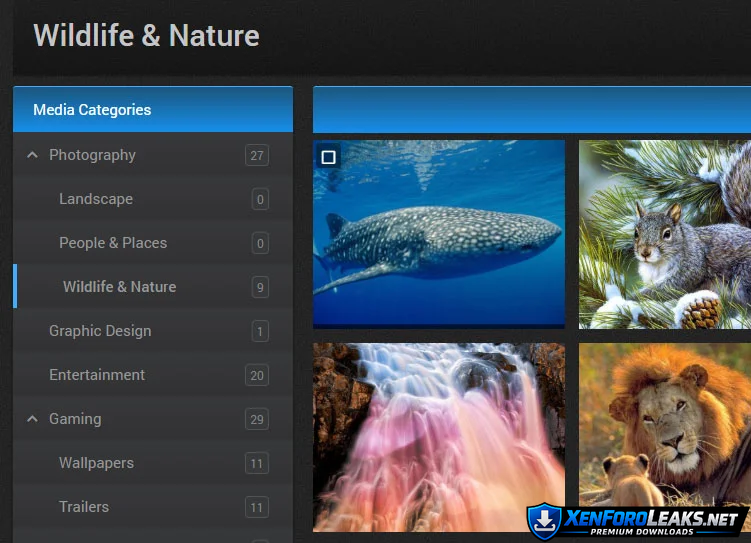Open the People & Places subcategory
Viewport: 751px width, 543px height.
tap(113, 243)
